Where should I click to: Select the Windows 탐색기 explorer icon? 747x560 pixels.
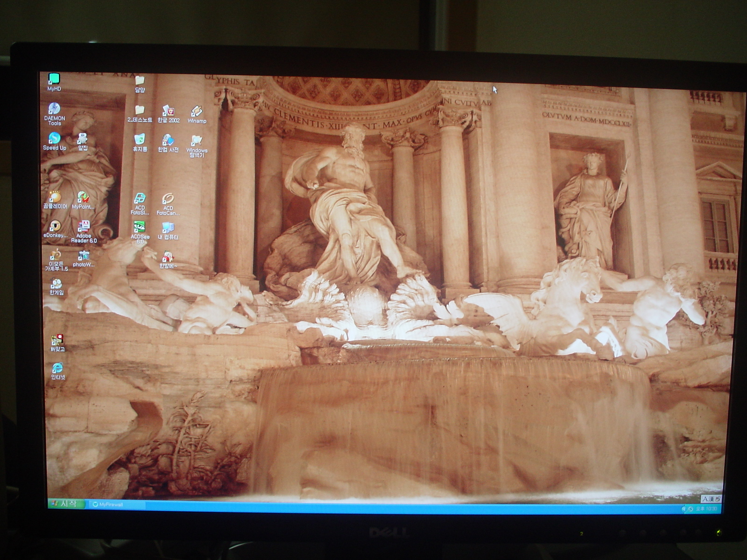click(x=197, y=140)
